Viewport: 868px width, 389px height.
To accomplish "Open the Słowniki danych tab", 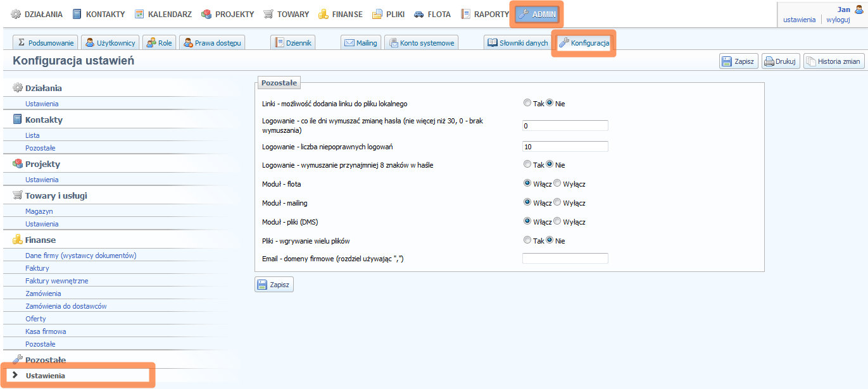I will (517, 43).
